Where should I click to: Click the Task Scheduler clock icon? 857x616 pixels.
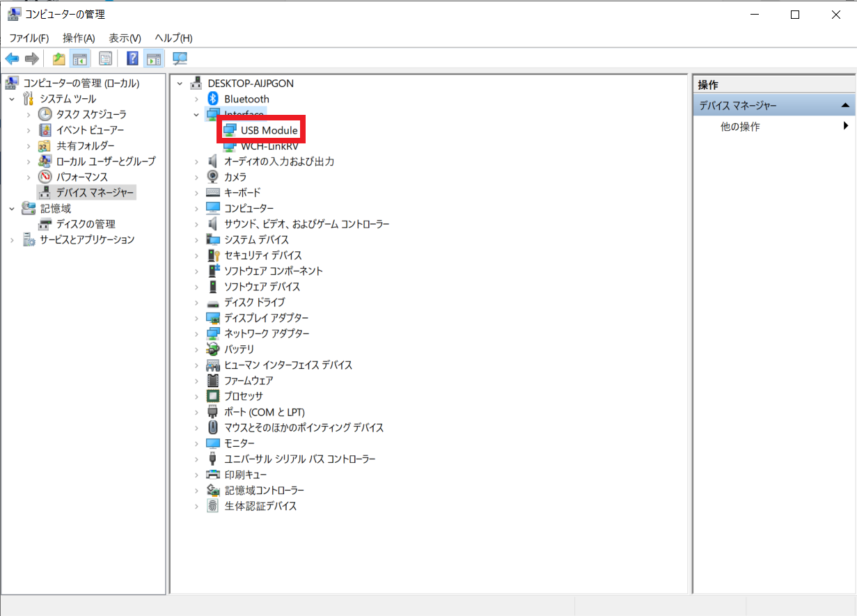(45, 114)
